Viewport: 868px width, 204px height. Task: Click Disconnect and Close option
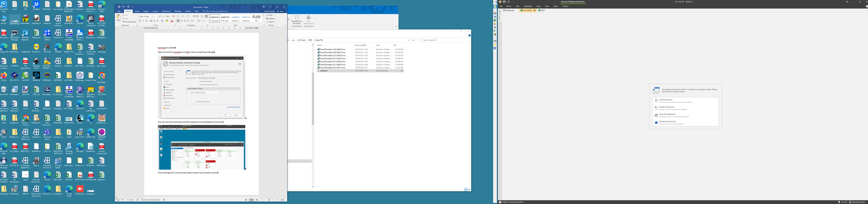pyautogui.click(x=667, y=122)
